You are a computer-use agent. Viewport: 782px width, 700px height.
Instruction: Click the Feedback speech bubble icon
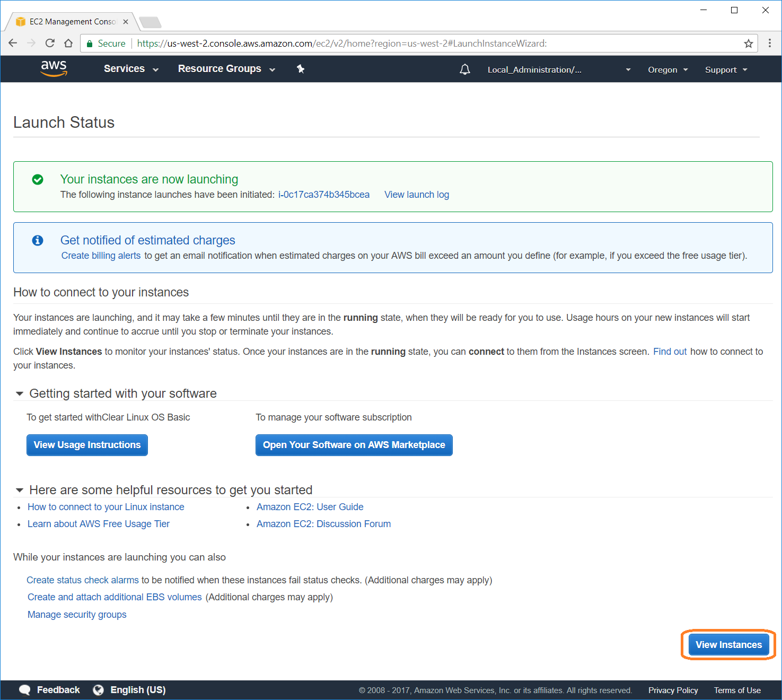coord(25,690)
